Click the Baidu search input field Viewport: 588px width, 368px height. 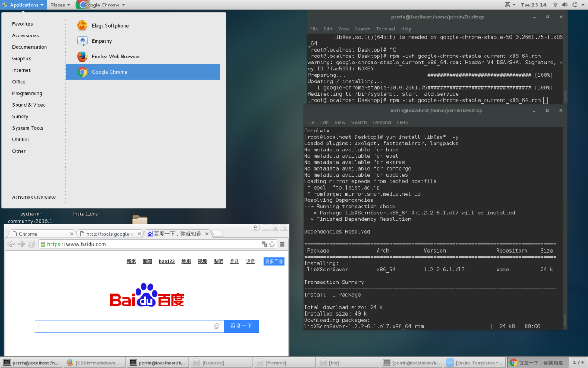click(x=124, y=326)
